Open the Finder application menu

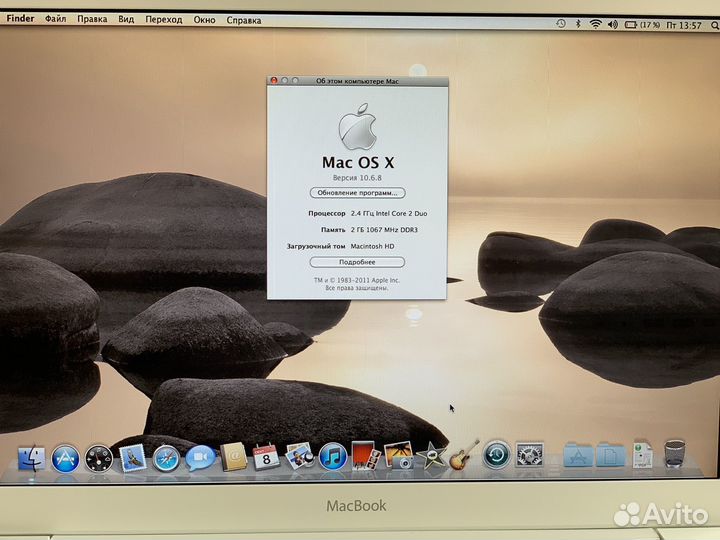[x=20, y=18]
